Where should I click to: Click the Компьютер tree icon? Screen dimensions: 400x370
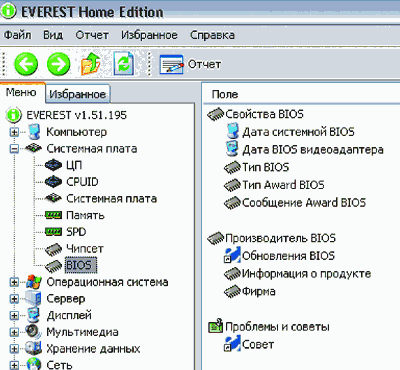pos(34,132)
